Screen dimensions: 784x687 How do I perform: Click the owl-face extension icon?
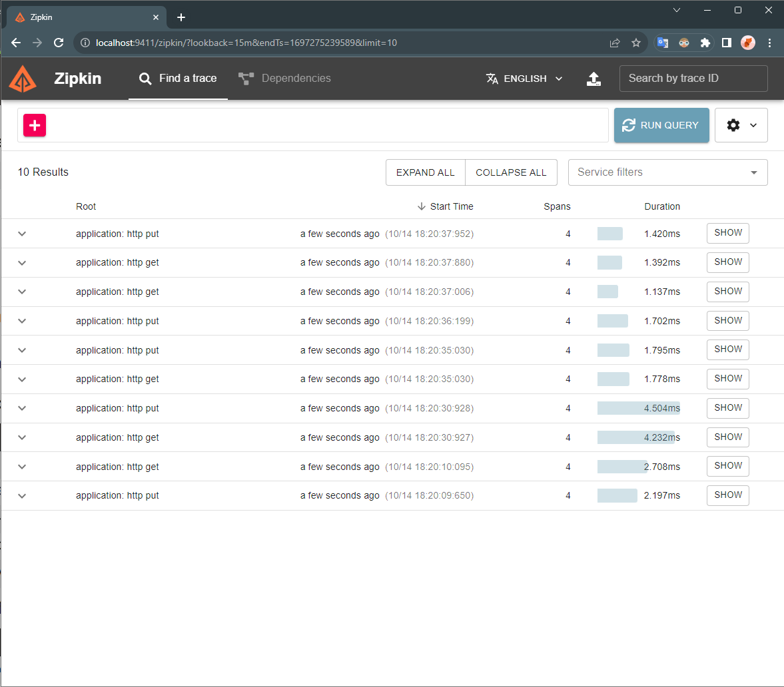click(684, 43)
